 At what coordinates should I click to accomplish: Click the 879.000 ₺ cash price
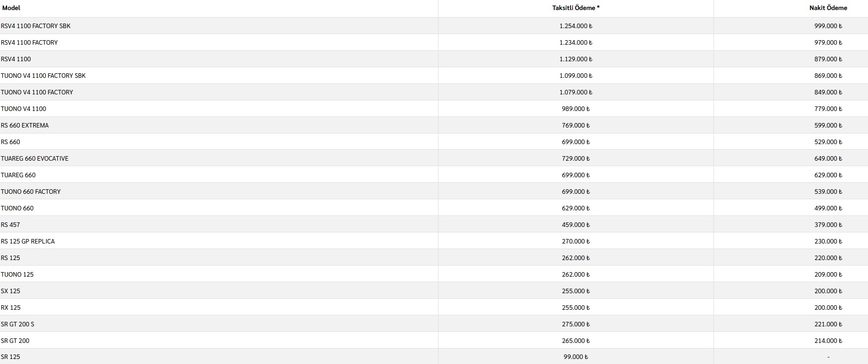[x=828, y=59]
